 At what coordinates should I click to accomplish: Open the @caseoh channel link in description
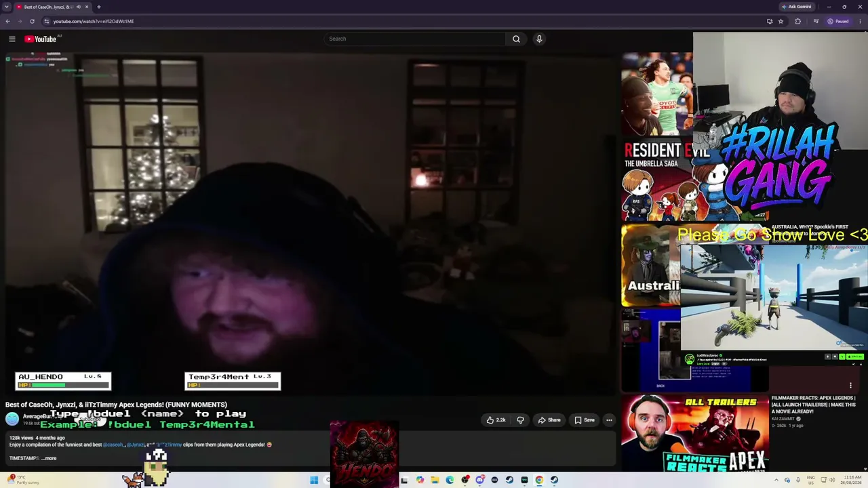(x=113, y=445)
